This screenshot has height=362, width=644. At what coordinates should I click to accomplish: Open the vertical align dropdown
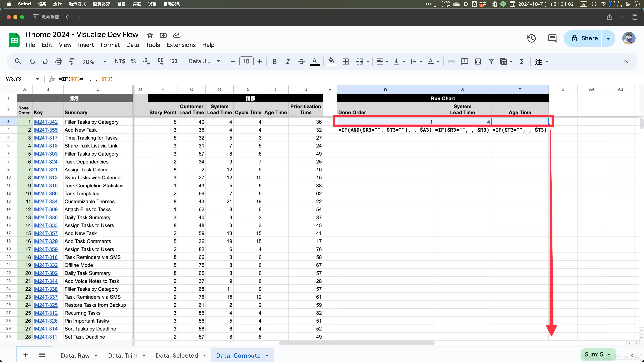[399, 62]
